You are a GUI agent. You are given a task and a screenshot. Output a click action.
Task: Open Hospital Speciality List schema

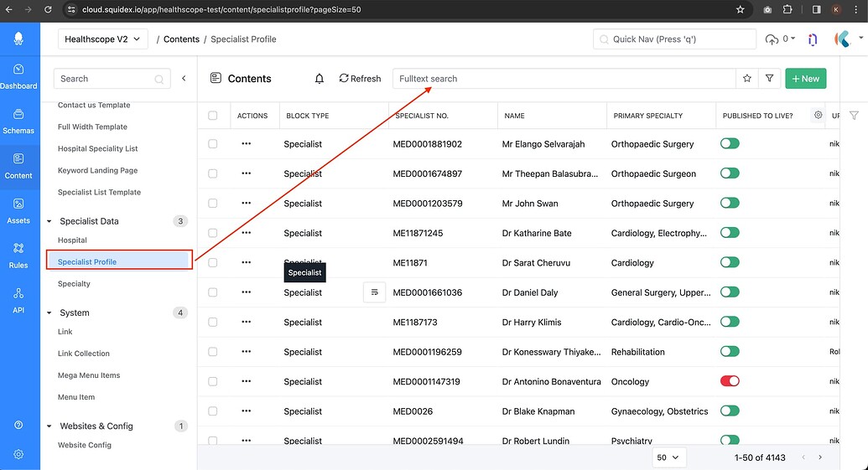pyautogui.click(x=98, y=148)
